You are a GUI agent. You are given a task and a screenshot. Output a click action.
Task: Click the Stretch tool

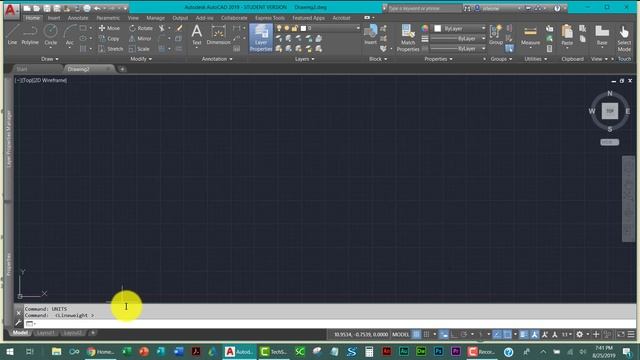pos(111,49)
